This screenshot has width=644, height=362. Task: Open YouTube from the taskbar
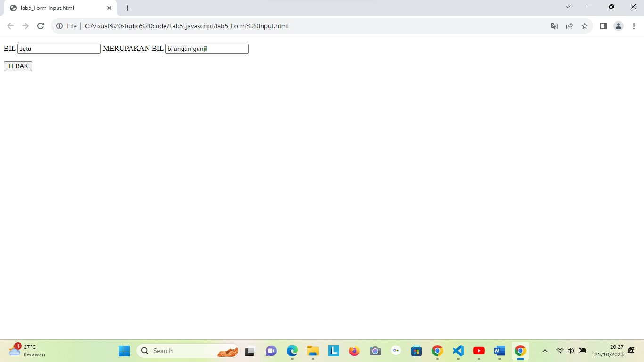point(479,351)
